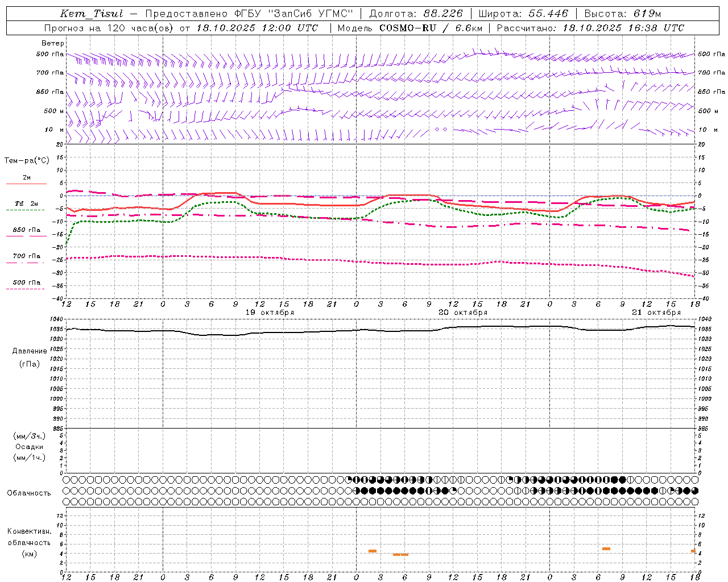Click the latitude value "Широта: 55.446"

click(x=523, y=14)
